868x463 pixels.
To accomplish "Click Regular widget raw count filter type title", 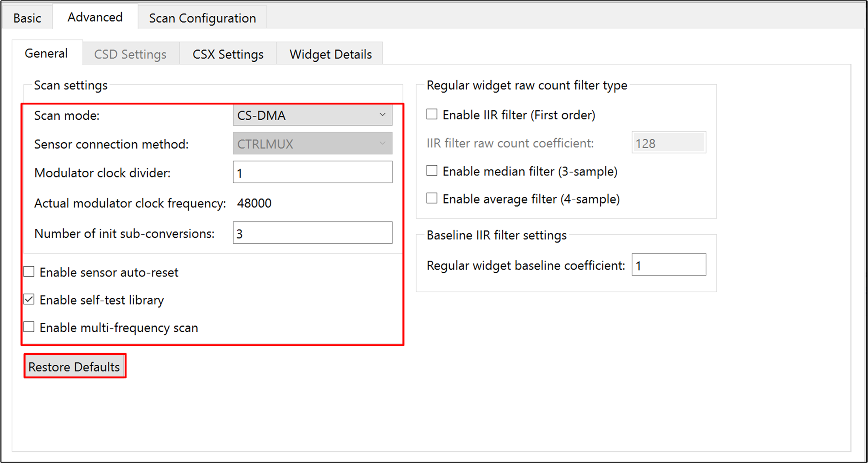I will click(527, 85).
